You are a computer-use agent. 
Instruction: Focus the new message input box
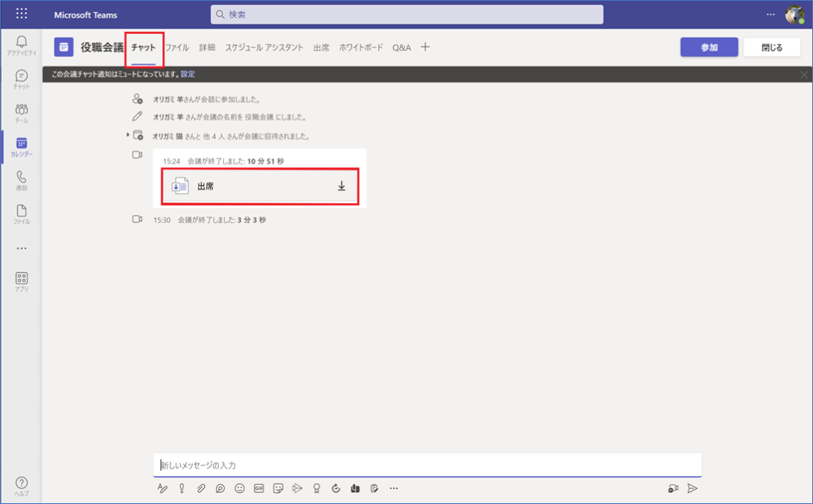click(426, 465)
